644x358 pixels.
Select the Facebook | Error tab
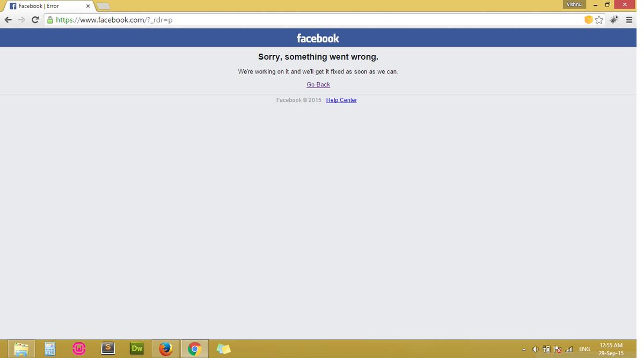48,6
